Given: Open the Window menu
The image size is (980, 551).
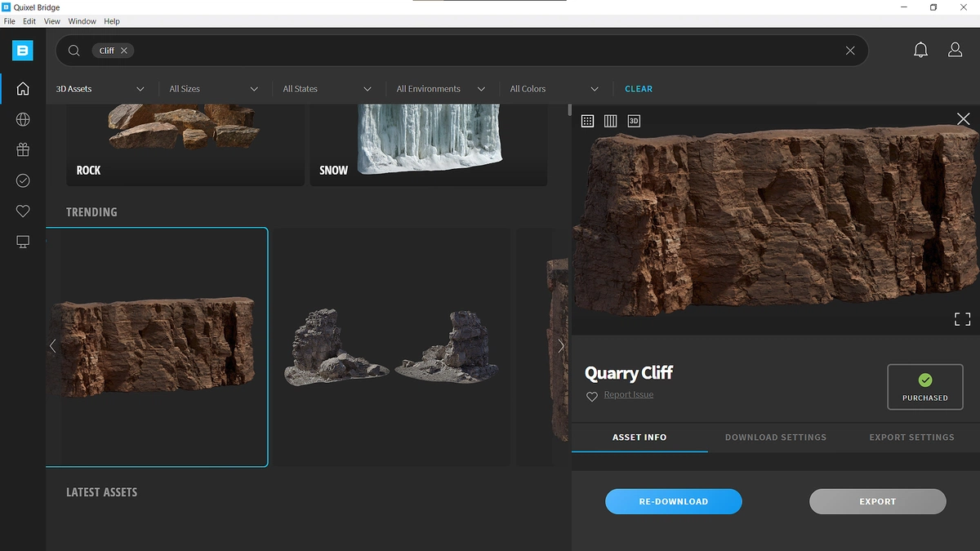Looking at the screenshot, I should click(82, 21).
